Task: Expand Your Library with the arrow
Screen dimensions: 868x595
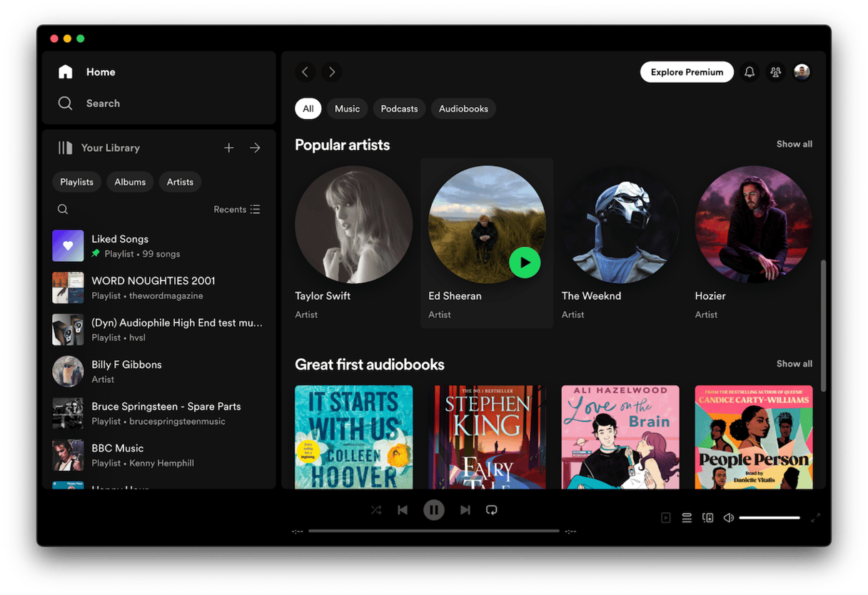Action: click(255, 148)
